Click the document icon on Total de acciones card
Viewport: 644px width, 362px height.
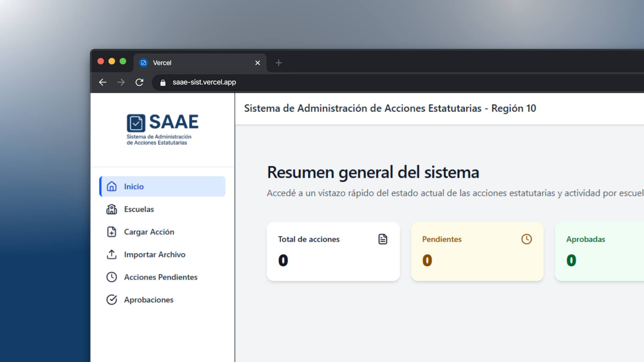click(x=383, y=239)
